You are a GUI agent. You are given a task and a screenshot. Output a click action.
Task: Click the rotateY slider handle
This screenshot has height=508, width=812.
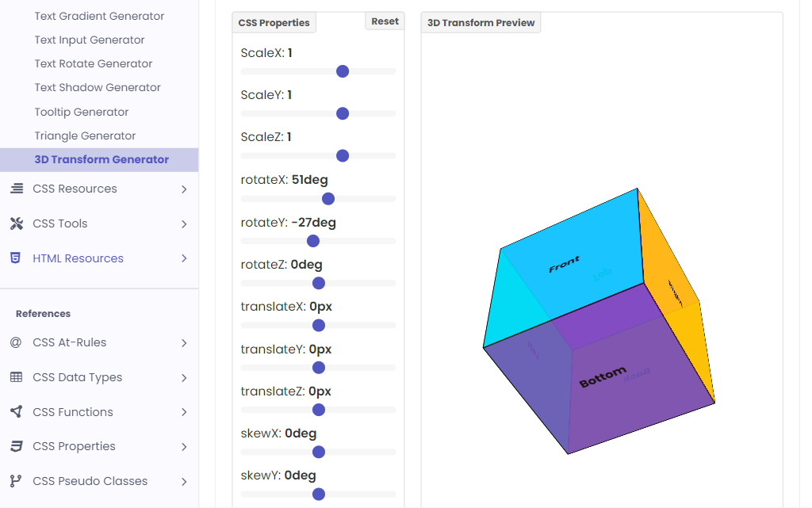pos(313,241)
